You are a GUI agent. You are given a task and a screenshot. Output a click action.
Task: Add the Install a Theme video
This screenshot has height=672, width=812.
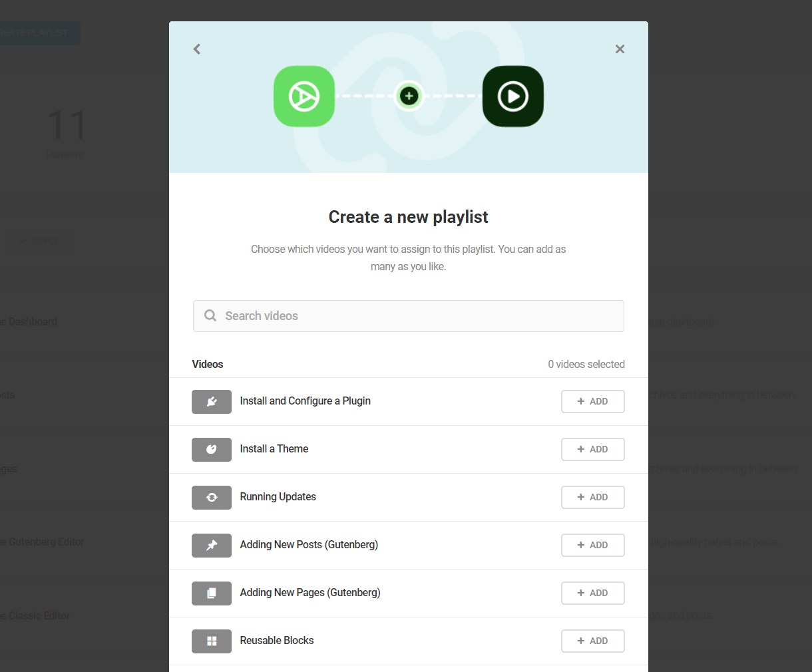[593, 449]
